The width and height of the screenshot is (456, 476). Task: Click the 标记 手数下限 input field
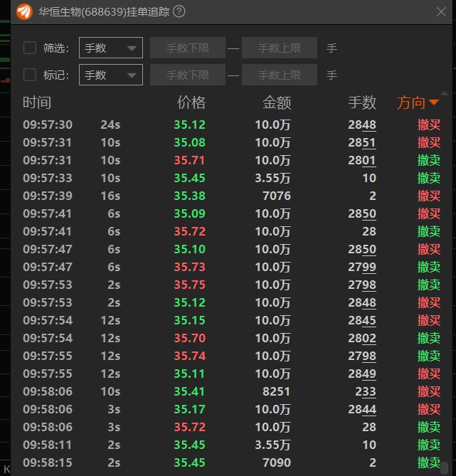coord(188,75)
